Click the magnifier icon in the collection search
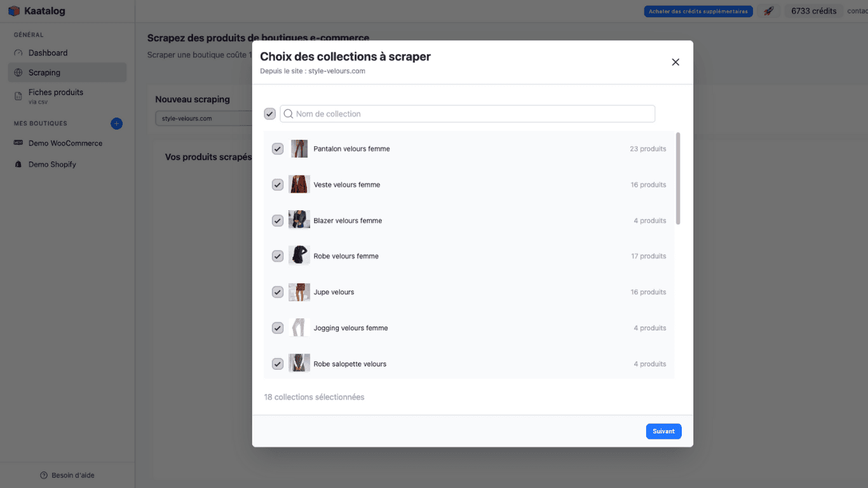Image resolution: width=868 pixels, height=488 pixels. click(x=288, y=113)
